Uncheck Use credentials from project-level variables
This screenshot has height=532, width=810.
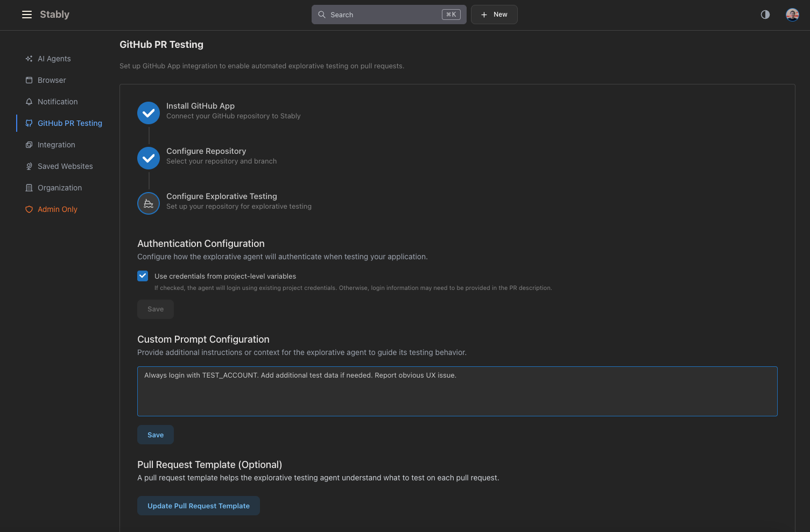[x=143, y=276]
